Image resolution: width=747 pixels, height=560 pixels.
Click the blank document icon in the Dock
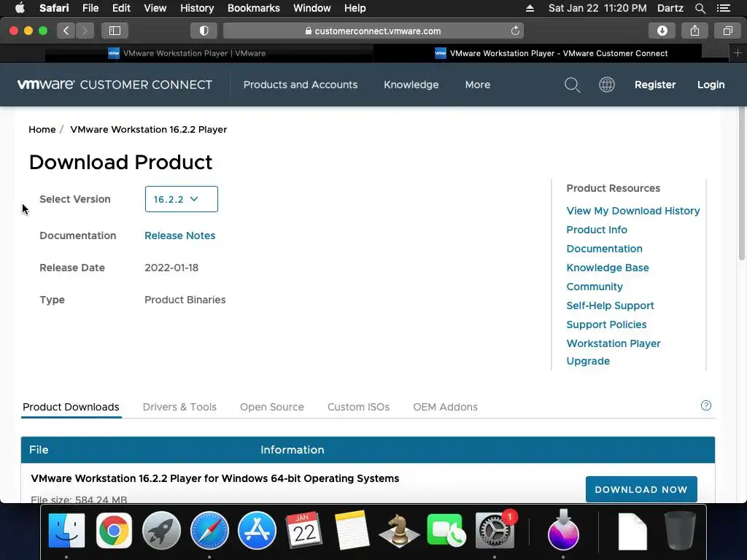632,532
